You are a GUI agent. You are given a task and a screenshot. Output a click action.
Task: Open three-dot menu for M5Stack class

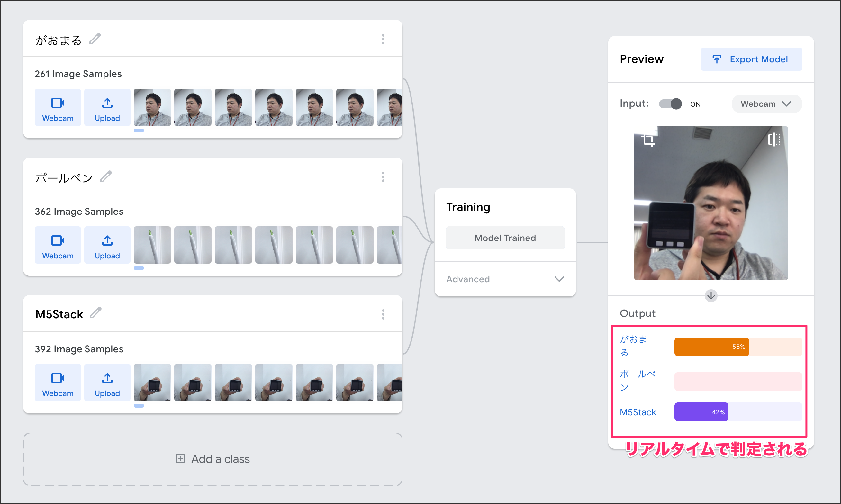[383, 314]
